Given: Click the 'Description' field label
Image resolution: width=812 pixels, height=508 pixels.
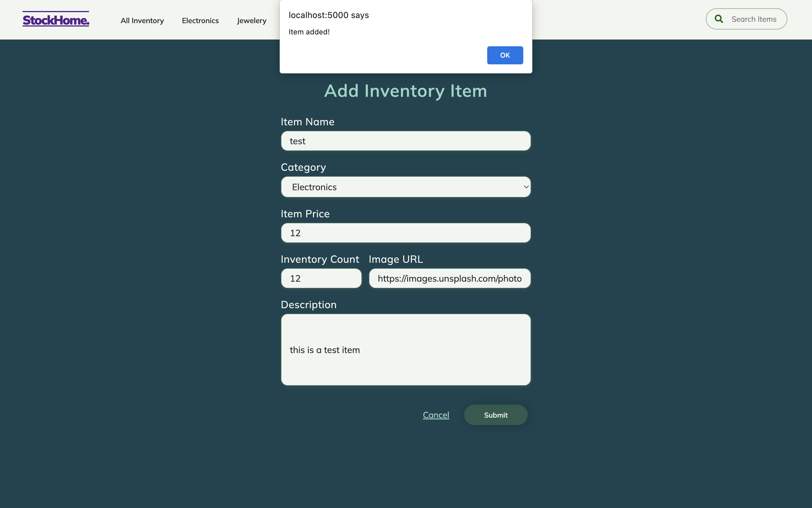Looking at the screenshot, I should (309, 305).
